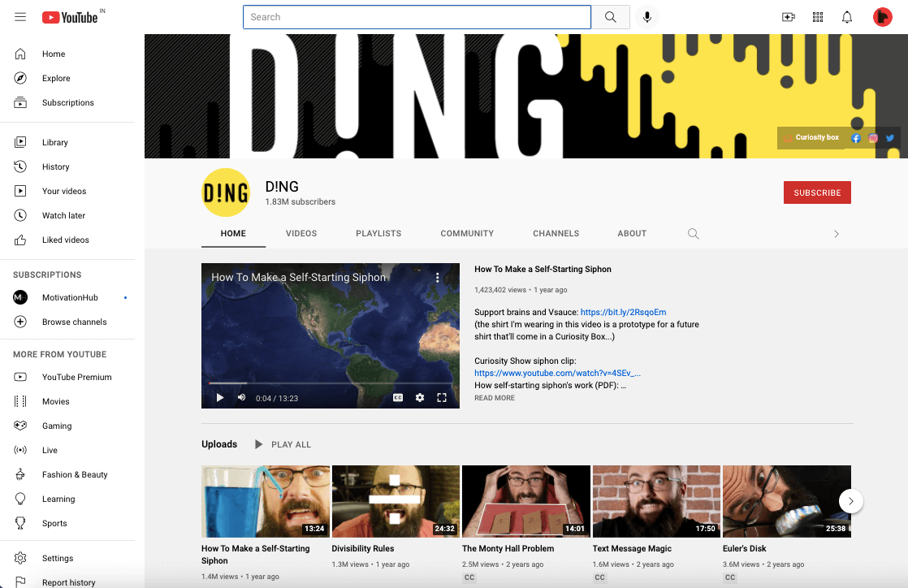Open Explore in sidebar

coord(67,78)
